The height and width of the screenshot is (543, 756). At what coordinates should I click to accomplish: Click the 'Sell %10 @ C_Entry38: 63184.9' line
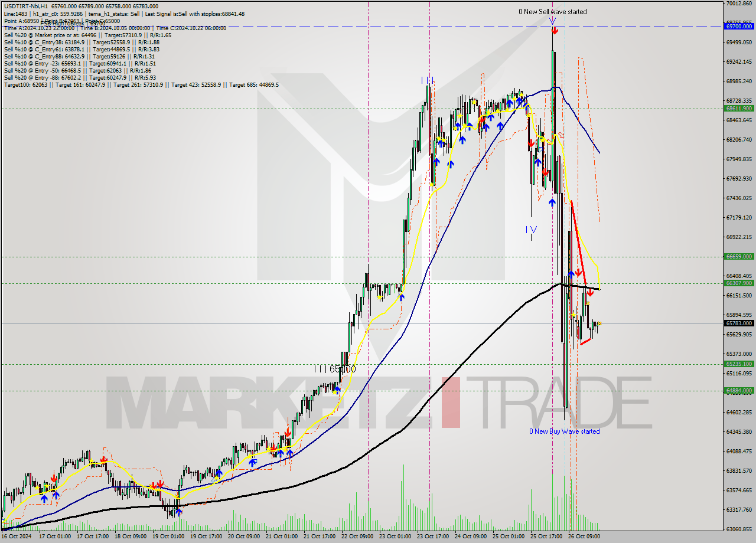(x=82, y=42)
